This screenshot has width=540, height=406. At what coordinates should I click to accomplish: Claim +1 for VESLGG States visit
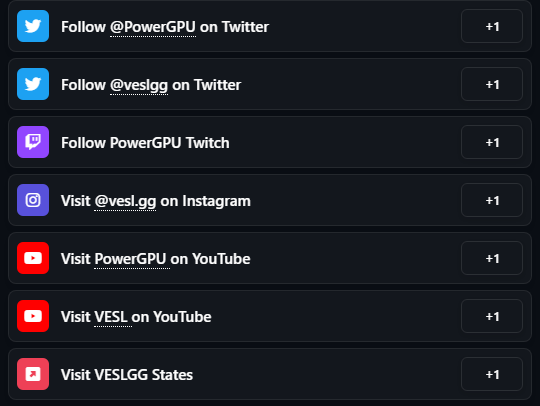click(492, 374)
